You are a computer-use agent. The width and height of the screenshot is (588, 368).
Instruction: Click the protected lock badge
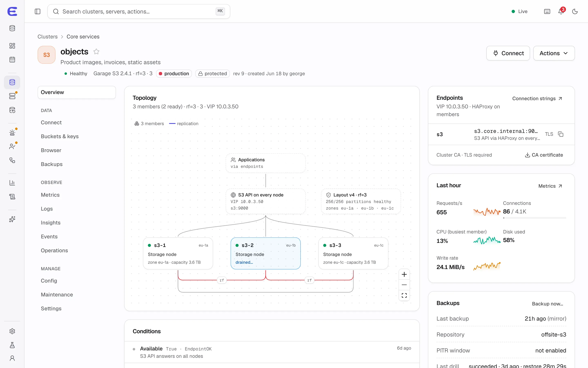212,74
